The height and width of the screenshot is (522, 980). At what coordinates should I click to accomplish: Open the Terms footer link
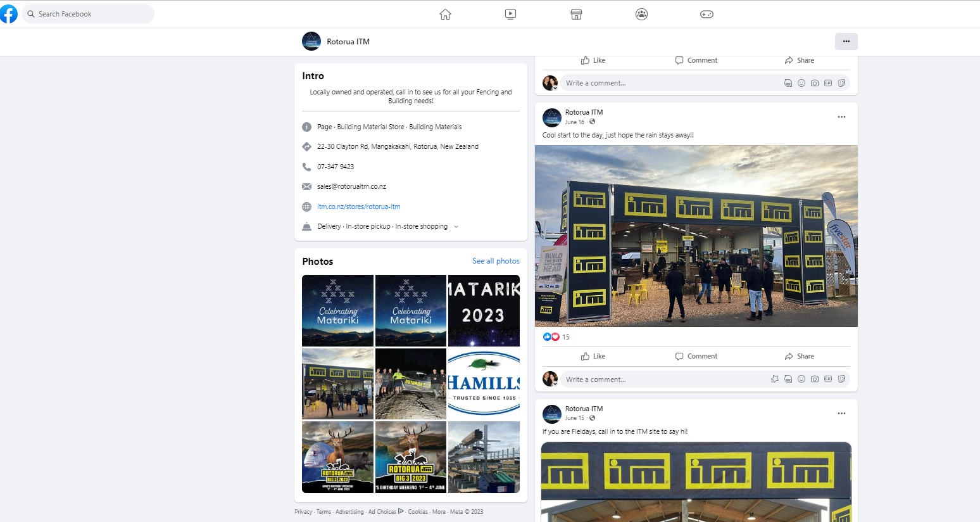click(x=324, y=512)
